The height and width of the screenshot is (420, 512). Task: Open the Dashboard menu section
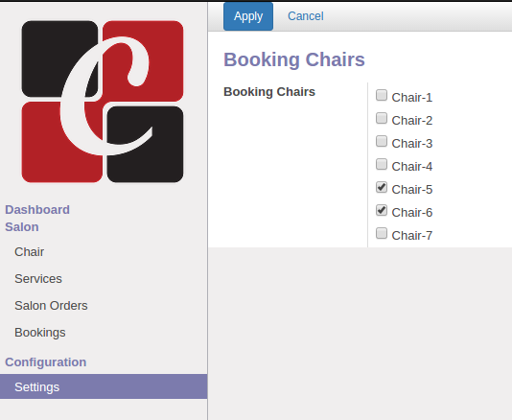[x=37, y=210]
